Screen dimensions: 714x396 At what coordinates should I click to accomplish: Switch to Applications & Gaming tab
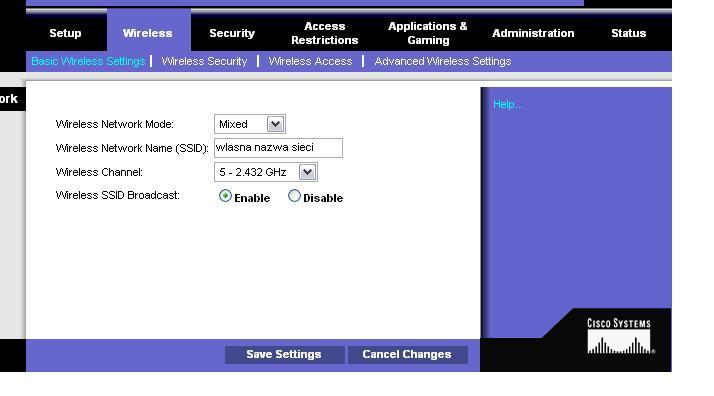pos(428,33)
